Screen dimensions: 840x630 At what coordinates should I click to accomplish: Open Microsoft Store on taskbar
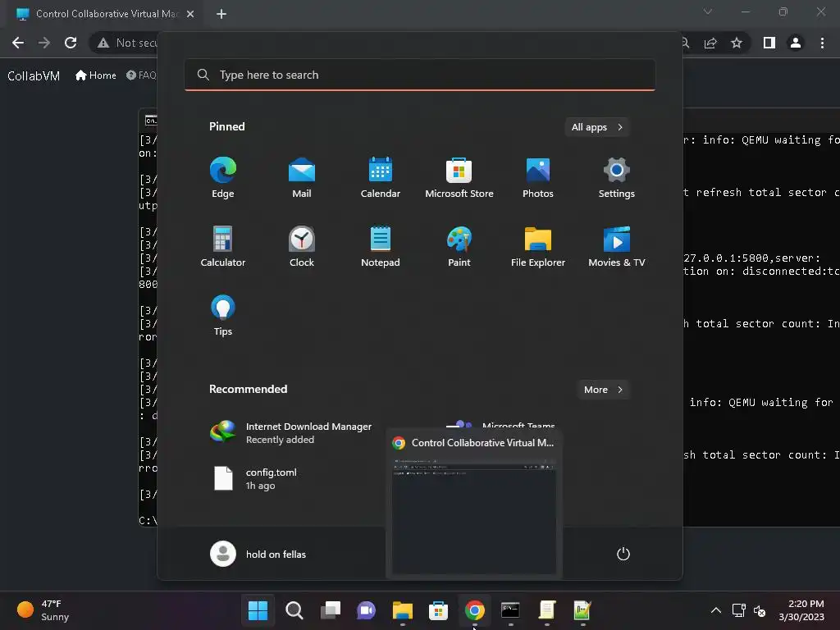pyautogui.click(x=438, y=610)
